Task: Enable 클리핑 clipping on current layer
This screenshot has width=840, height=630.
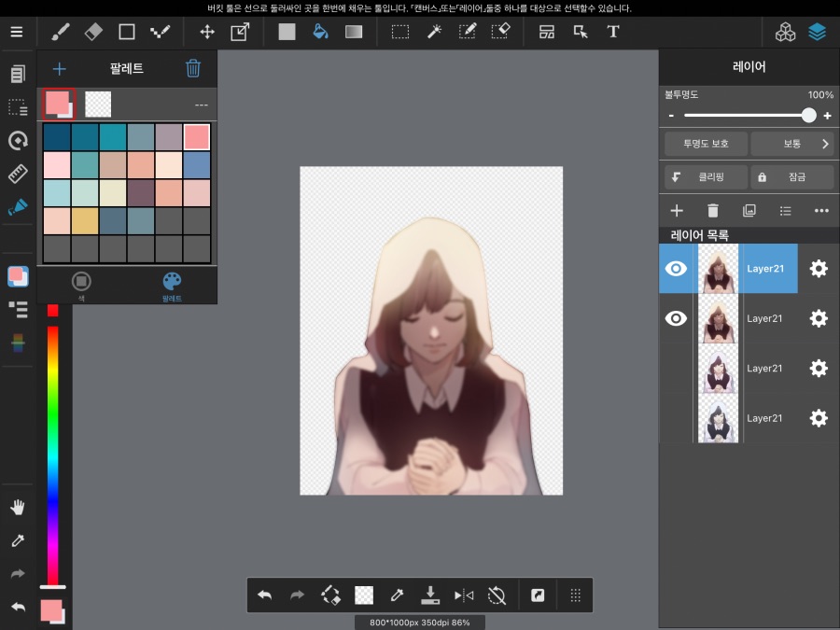Action: coord(705,176)
